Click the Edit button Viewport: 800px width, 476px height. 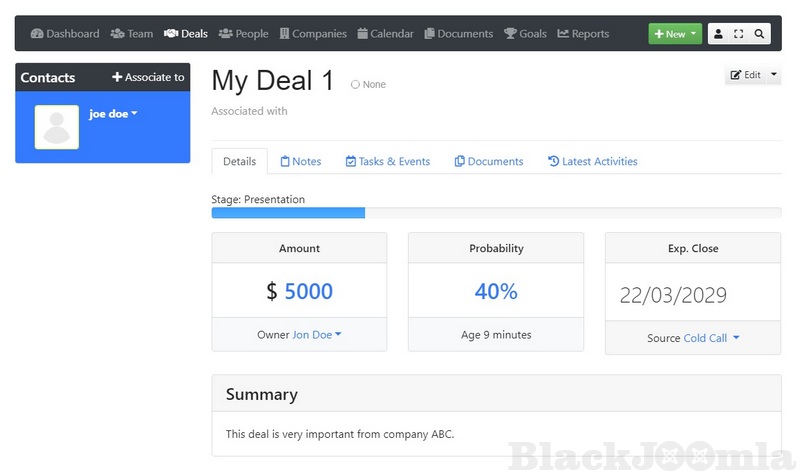745,75
